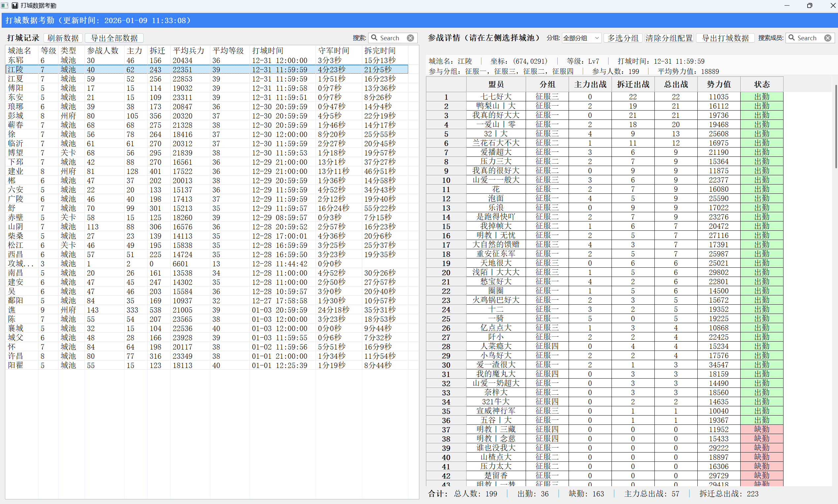Click the 刷新数据 button
This screenshot has height=504, width=838.
coord(63,38)
